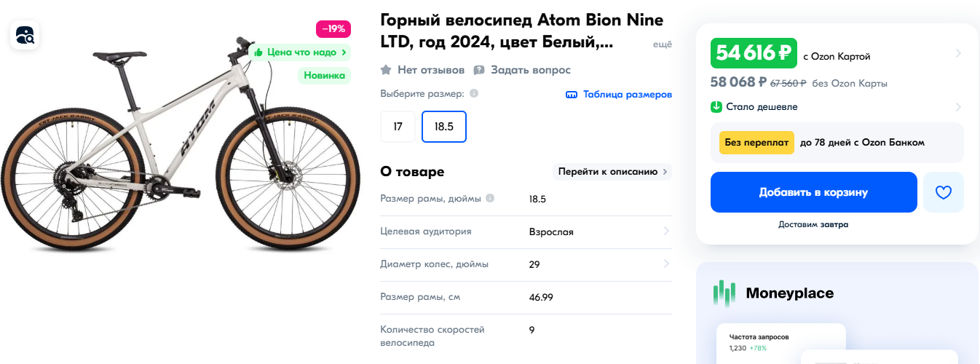
Task: Open wheel diameter 29 details chevron
Action: click(666, 264)
